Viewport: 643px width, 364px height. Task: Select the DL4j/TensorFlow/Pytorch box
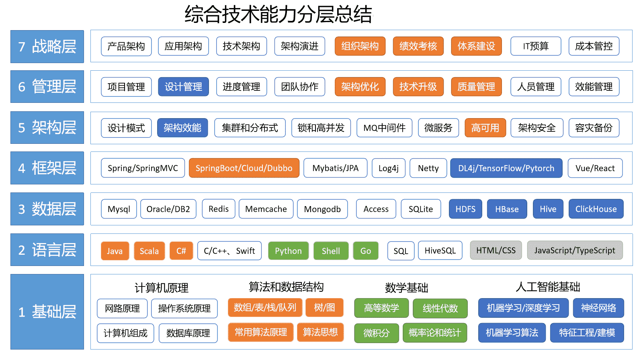(x=506, y=168)
